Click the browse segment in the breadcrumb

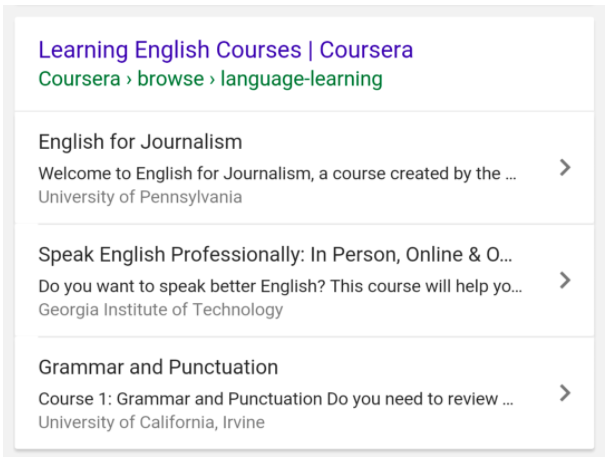click(x=170, y=79)
